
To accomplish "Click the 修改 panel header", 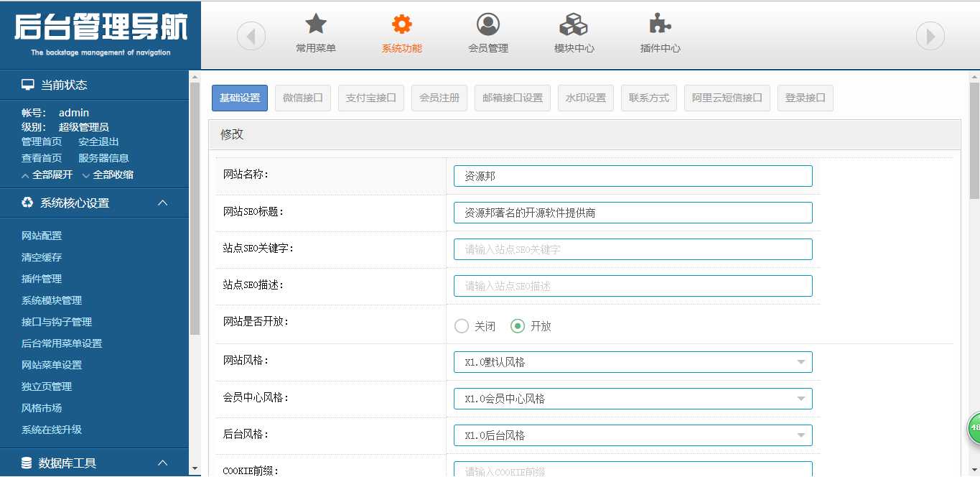I will point(584,134).
